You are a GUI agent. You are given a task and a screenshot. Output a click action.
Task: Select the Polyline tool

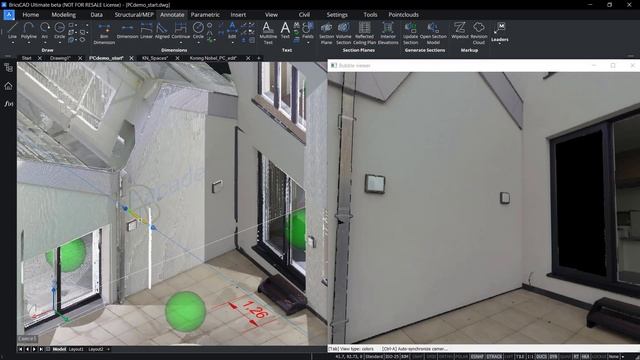click(x=29, y=30)
